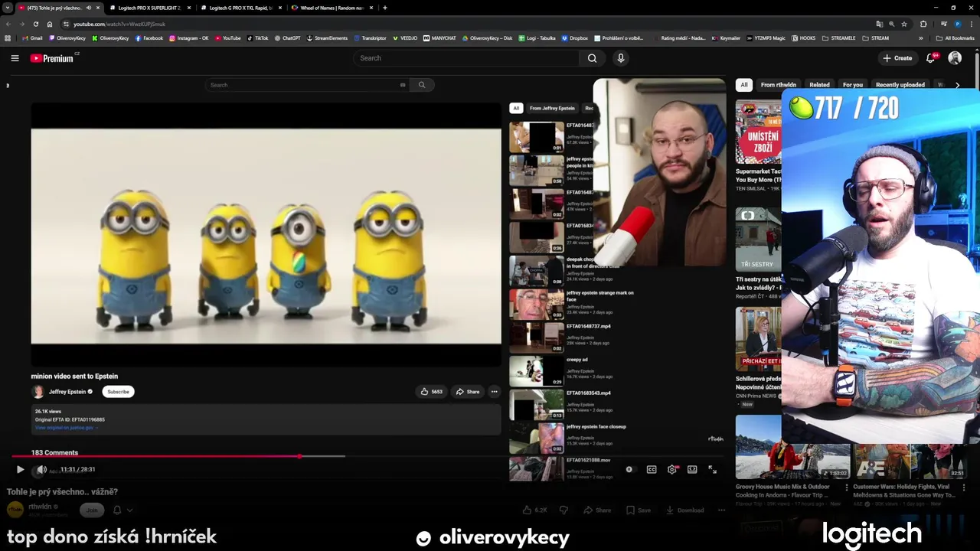Open Tři sestry video thumbnail
This screenshot has width=980, height=551.
coord(759,239)
